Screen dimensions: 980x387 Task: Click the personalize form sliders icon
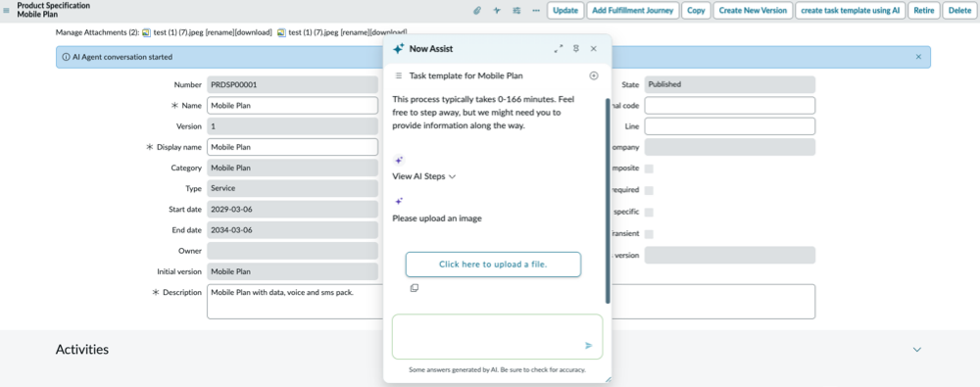516,11
